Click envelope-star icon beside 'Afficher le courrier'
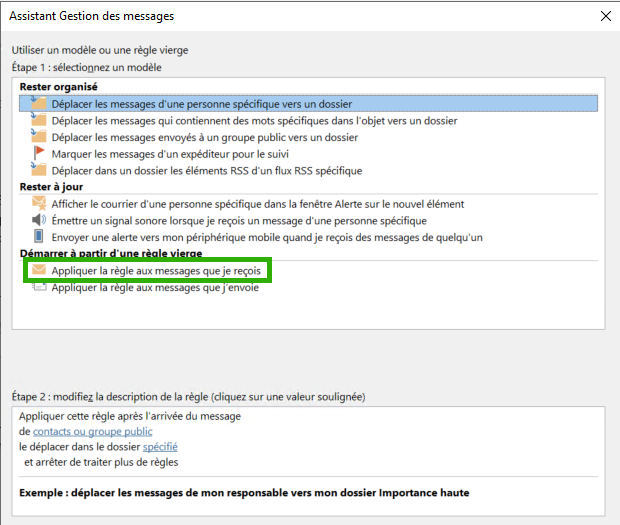The height and width of the screenshot is (525, 620). point(39,203)
